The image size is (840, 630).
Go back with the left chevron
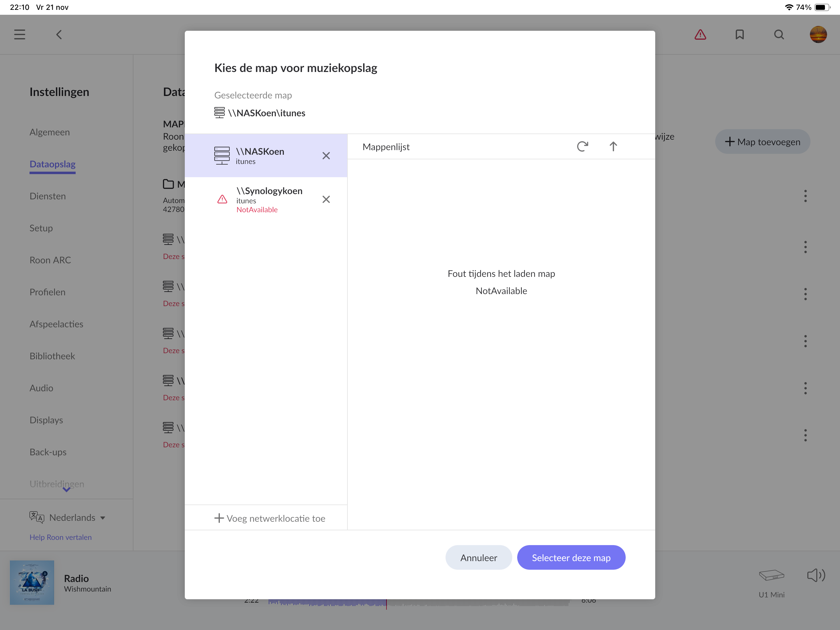(59, 35)
